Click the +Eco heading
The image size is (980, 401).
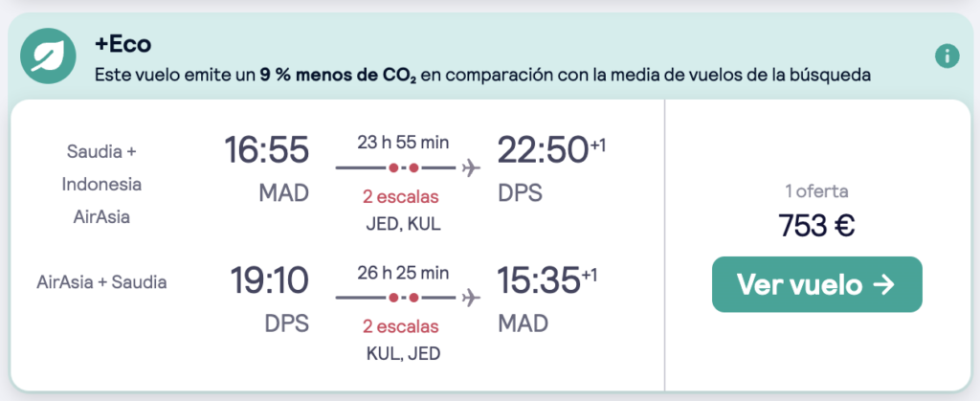pos(122,44)
